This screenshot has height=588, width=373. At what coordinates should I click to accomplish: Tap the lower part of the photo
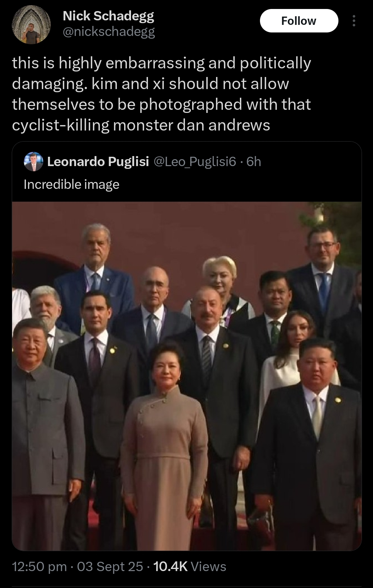(187, 501)
